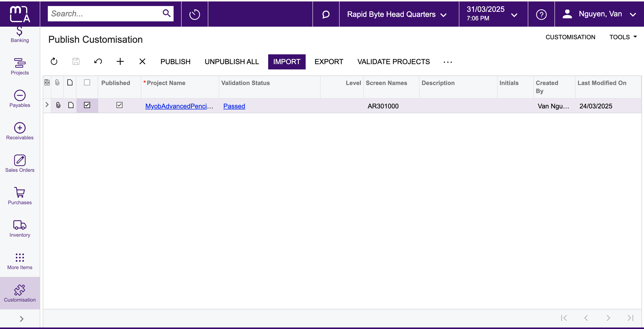Open Sales Orders in the sidebar
644x329 pixels.
[20, 164]
